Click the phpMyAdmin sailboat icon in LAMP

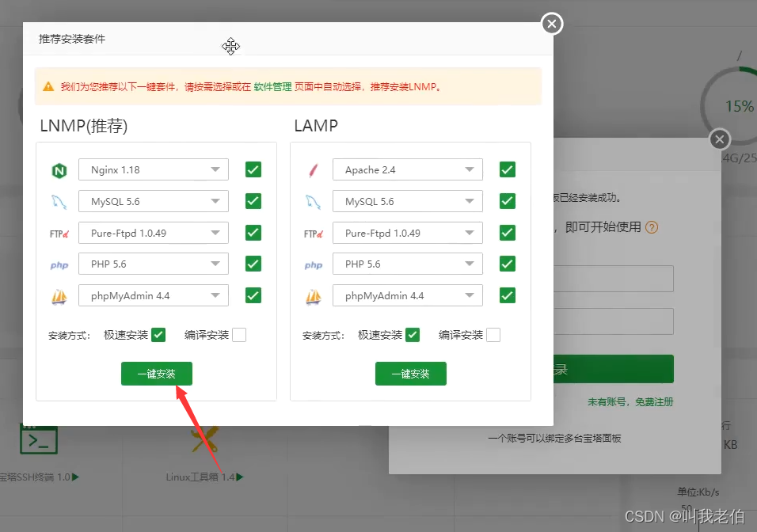click(x=314, y=296)
